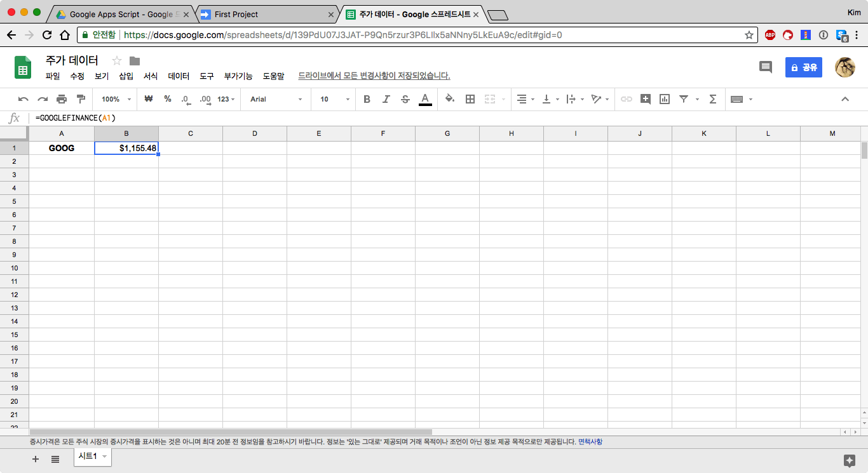
Task: Open the fill color paint bucket
Action: [x=450, y=99]
